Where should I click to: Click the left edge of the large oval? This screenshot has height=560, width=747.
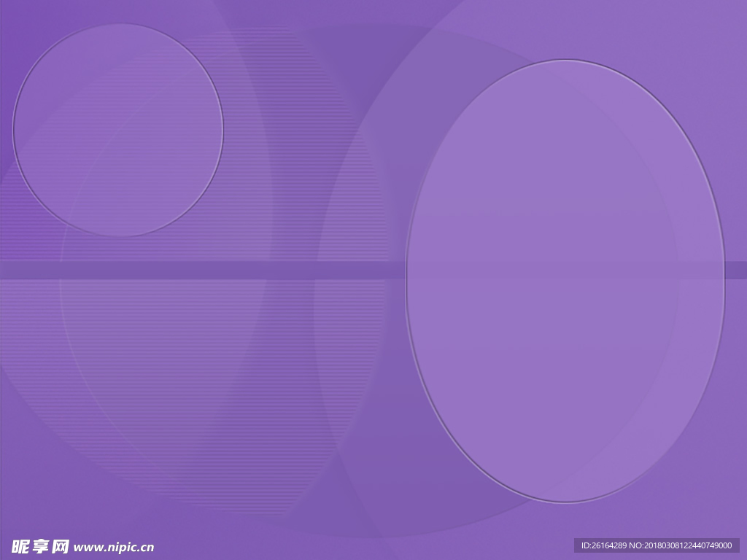406,281
